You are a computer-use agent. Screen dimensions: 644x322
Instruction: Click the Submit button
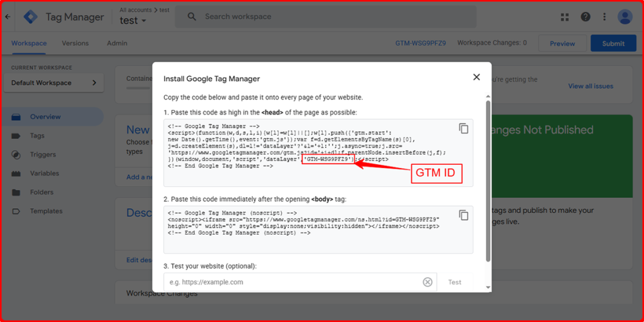tap(613, 43)
